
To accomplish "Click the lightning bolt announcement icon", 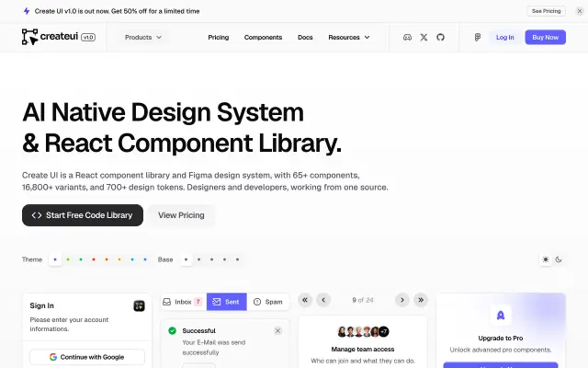I will pos(27,11).
